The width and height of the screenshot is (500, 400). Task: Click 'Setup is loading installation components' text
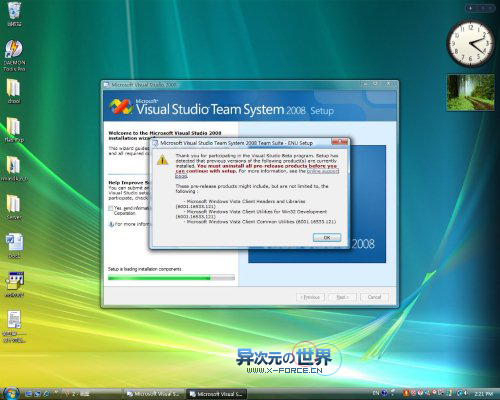click(x=145, y=269)
